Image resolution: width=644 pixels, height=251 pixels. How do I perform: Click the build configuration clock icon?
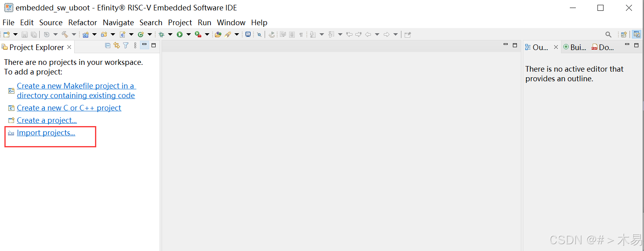point(47,34)
